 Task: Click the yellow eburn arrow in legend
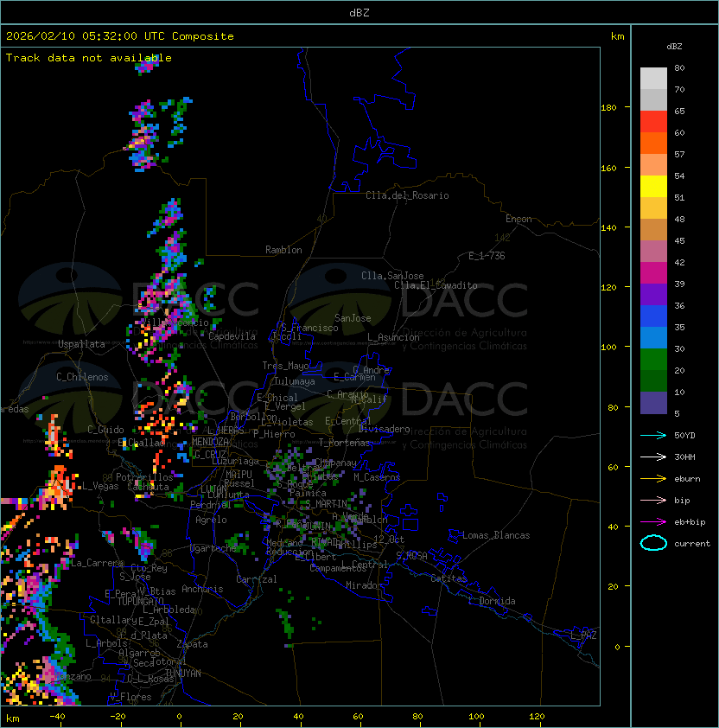click(653, 479)
